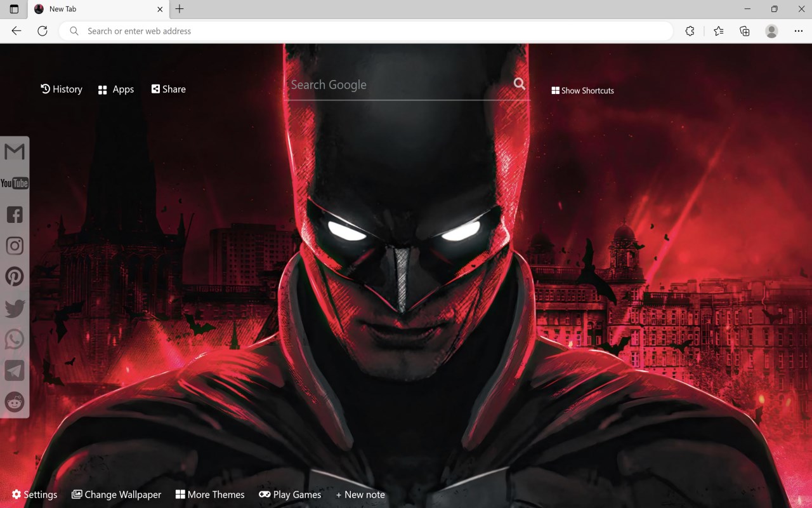The height and width of the screenshot is (508, 812).
Task: Open Twitter from the sidebar
Action: 15,309
